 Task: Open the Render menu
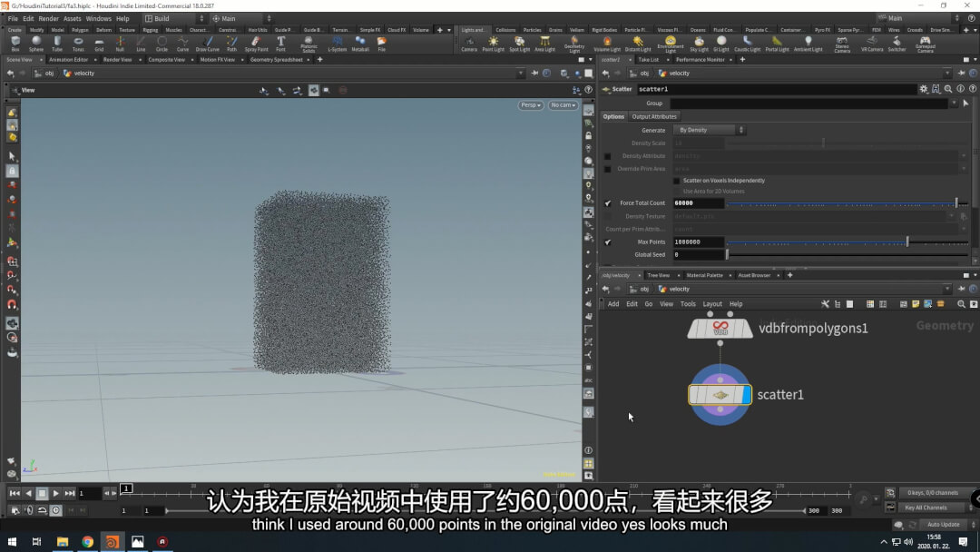pos(48,19)
